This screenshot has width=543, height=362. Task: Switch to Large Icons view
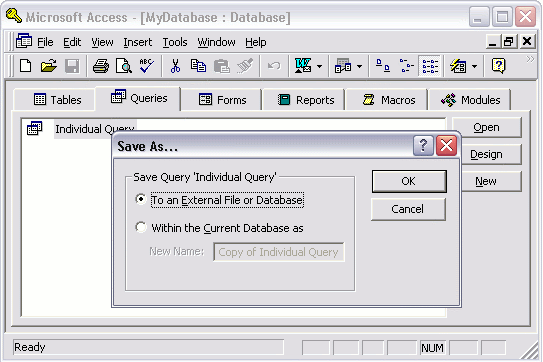tap(383, 66)
